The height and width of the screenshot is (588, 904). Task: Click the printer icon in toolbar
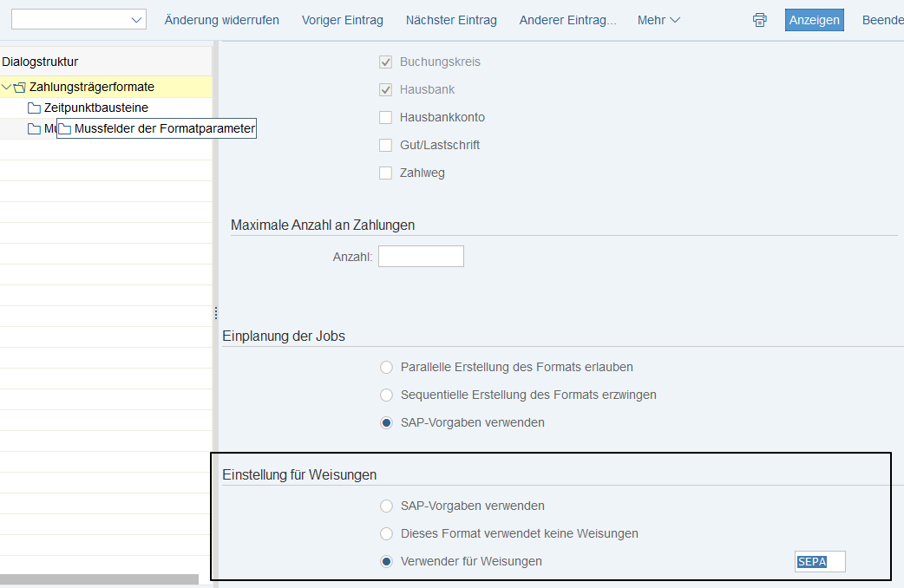(x=759, y=20)
